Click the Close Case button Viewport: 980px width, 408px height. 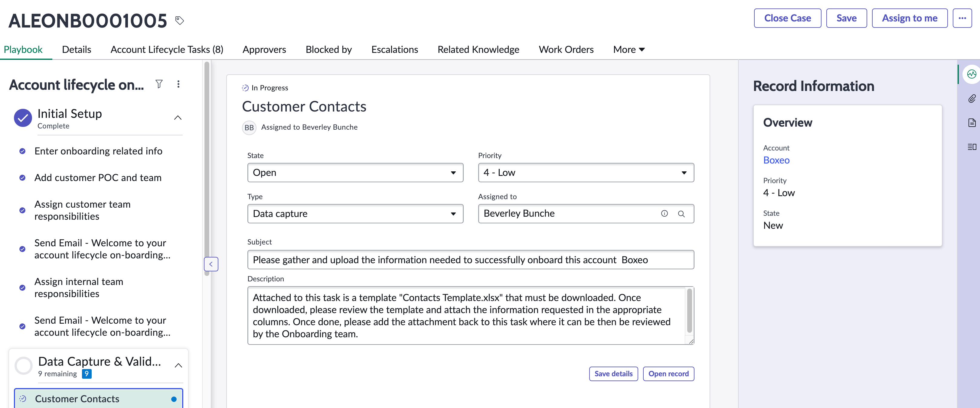788,18
